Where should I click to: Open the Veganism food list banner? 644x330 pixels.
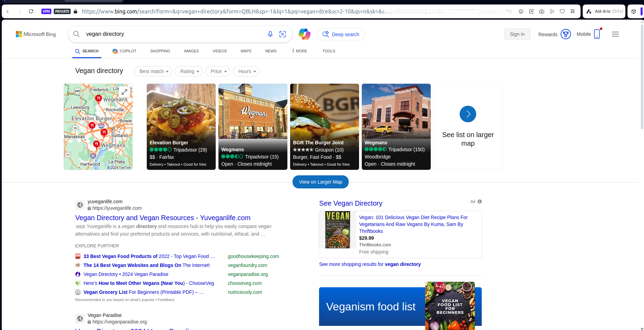point(400,307)
